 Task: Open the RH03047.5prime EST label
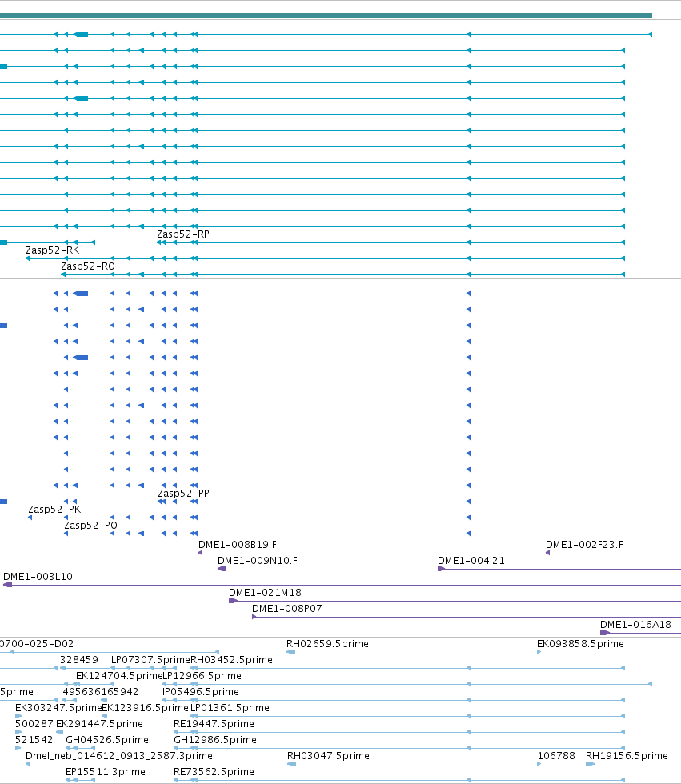[329, 756]
